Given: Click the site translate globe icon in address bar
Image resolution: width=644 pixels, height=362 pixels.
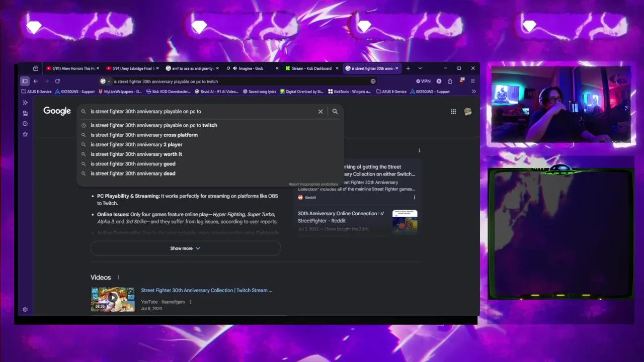Looking at the screenshot, I should click(373, 81).
